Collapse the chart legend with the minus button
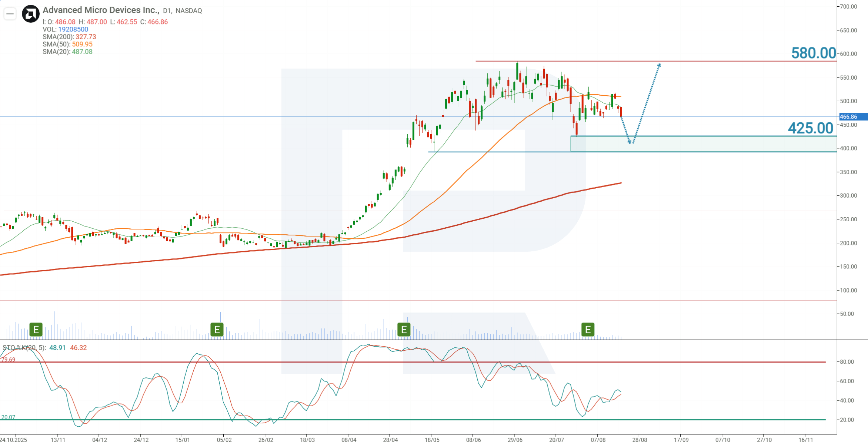The height and width of the screenshot is (443, 868). [x=10, y=14]
